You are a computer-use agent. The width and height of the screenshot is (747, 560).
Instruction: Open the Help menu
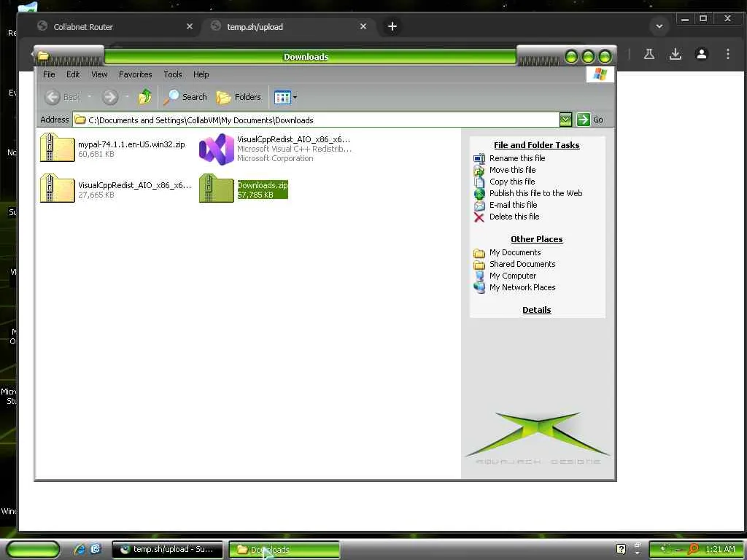click(201, 74)
